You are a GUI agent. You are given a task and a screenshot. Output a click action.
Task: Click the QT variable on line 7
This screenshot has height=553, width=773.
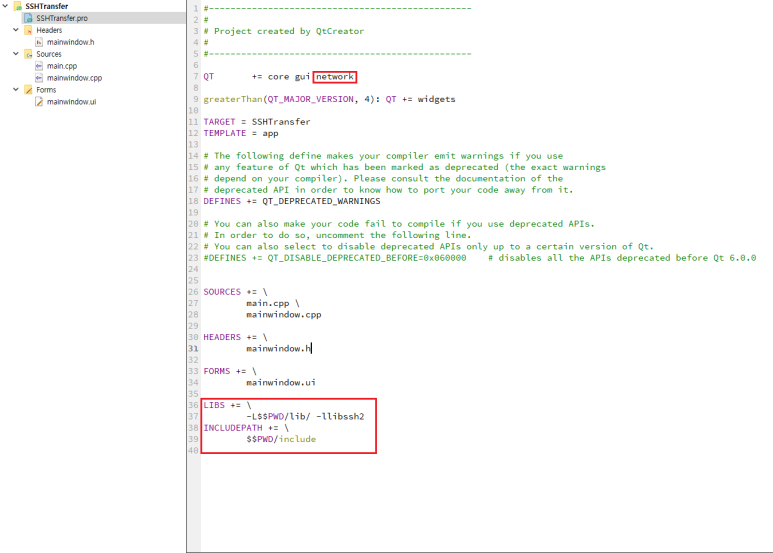click(x=209, y=76)
